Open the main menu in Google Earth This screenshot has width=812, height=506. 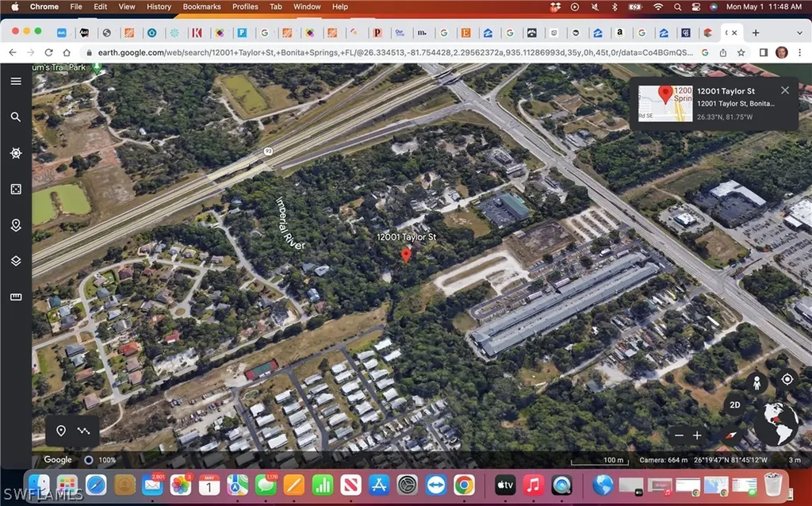16,80
